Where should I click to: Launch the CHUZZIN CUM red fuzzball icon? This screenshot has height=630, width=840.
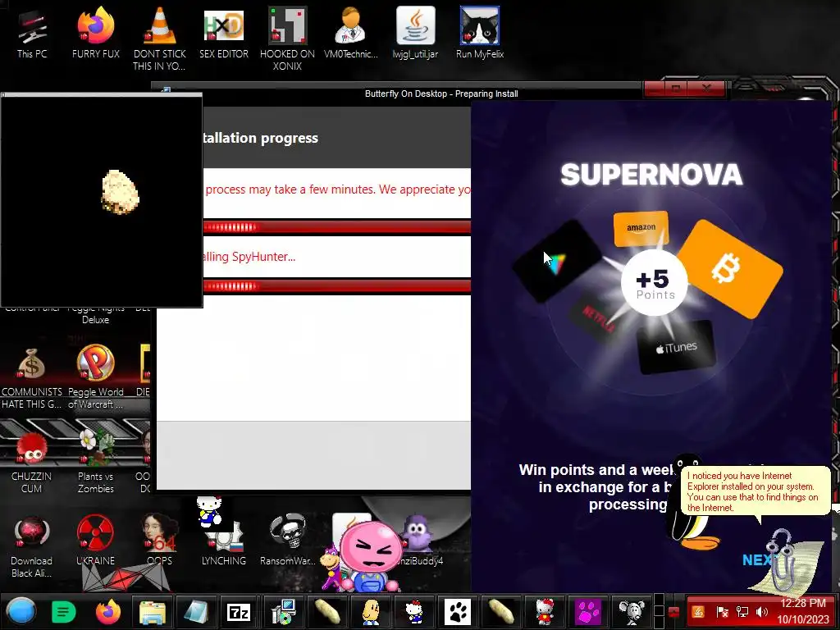(32, 463)
